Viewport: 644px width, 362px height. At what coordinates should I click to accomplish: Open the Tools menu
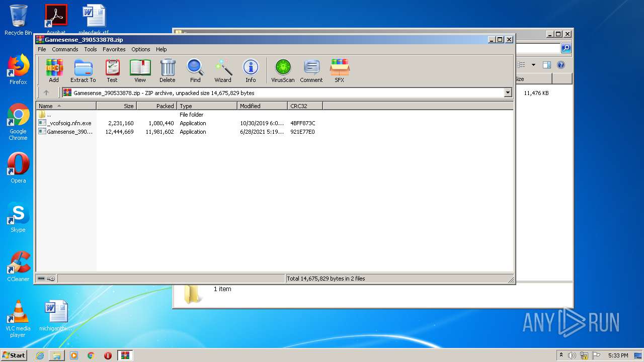click(x=91, y=49)
